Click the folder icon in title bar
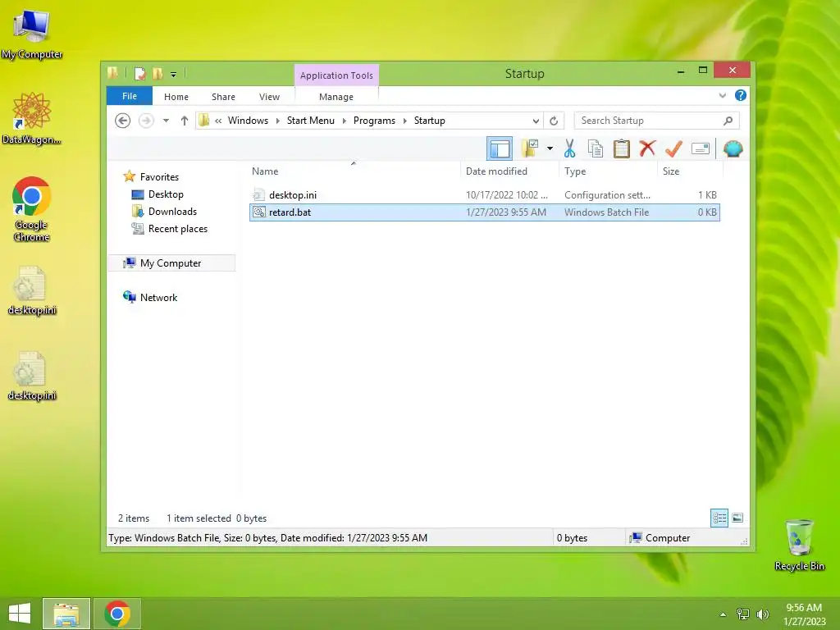This screenshot has height=630, width=840. [112, 73]
